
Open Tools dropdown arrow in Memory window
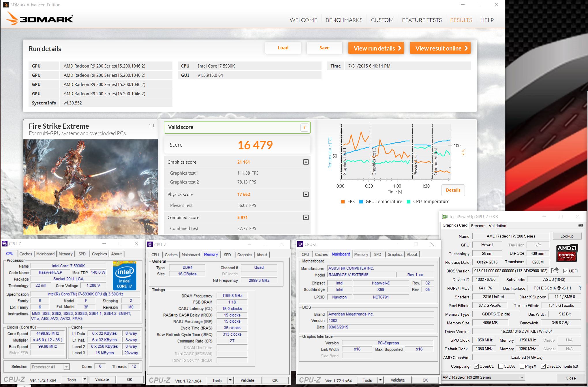230,380
